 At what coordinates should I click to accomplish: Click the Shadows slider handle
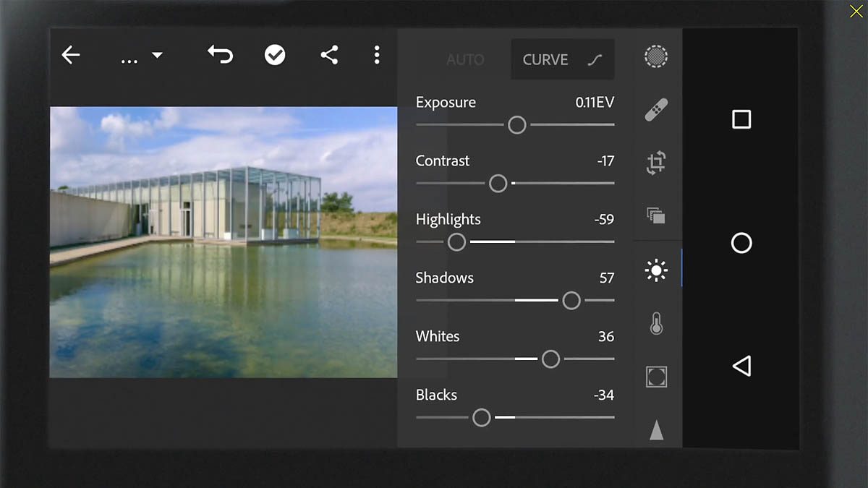571,301
